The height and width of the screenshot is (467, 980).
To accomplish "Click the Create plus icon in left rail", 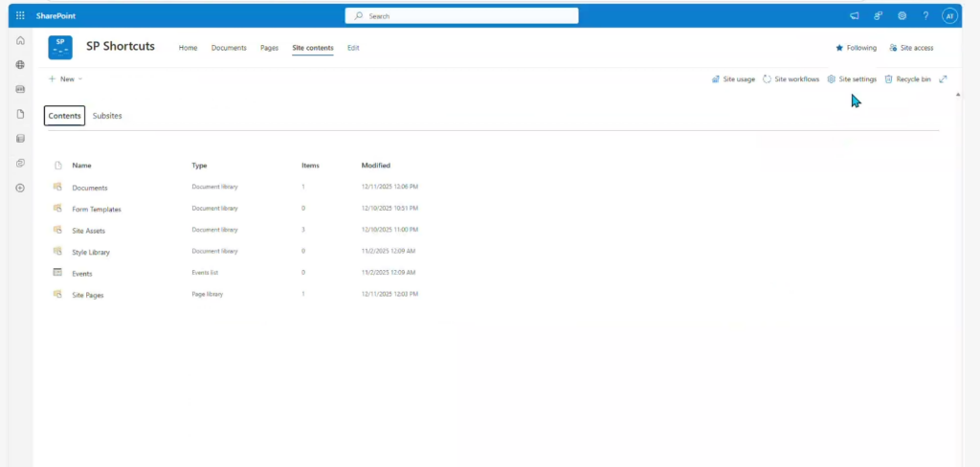I will pyautogui.click(x=20, y=188).
